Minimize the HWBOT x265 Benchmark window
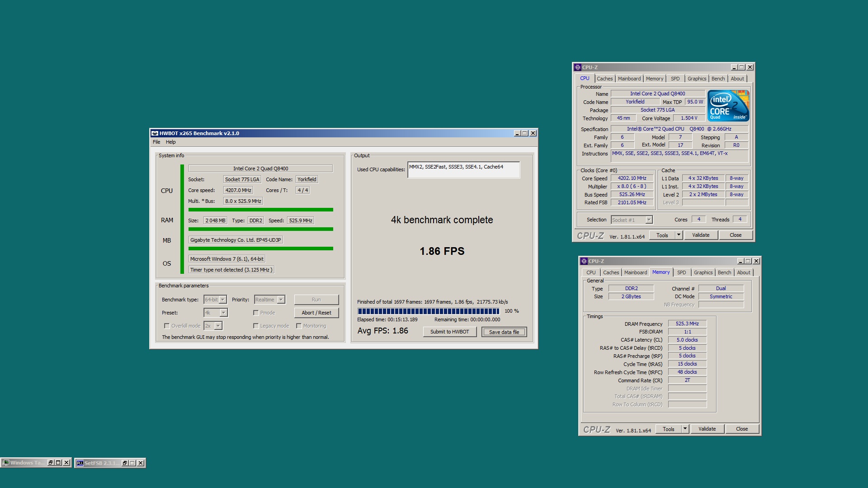This screenshot has height=488, width=868. click(517, 133)
